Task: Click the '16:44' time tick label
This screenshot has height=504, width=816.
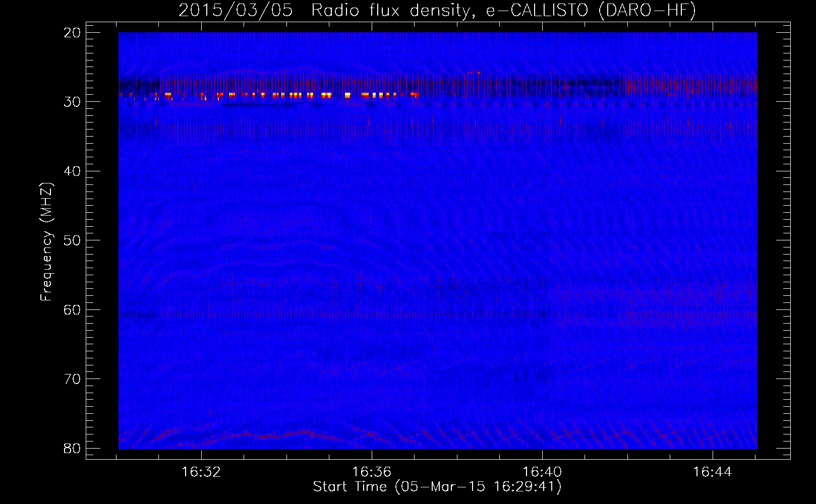Action: [x=712, y=472]
